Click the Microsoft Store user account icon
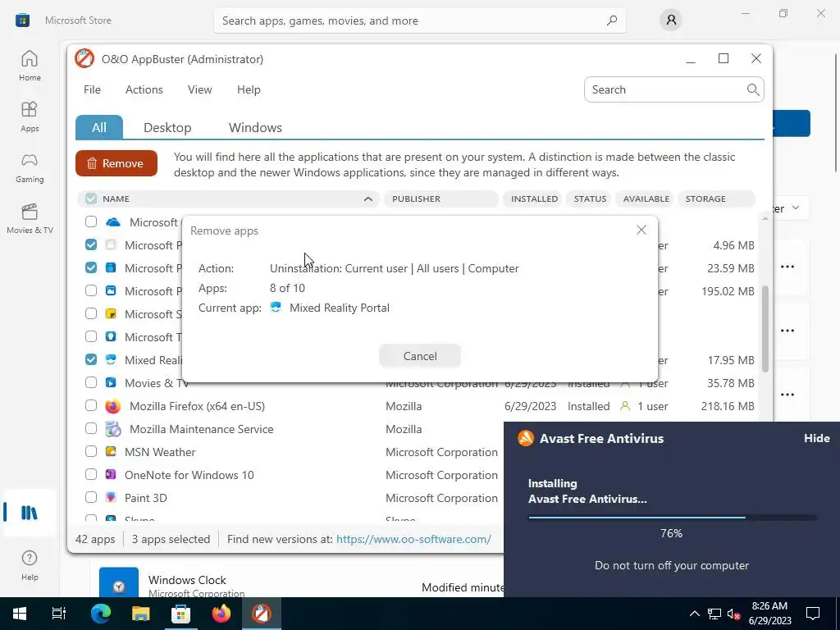This screenshot has width=840, height=630. pyautogui.click(x=671, y=21)
